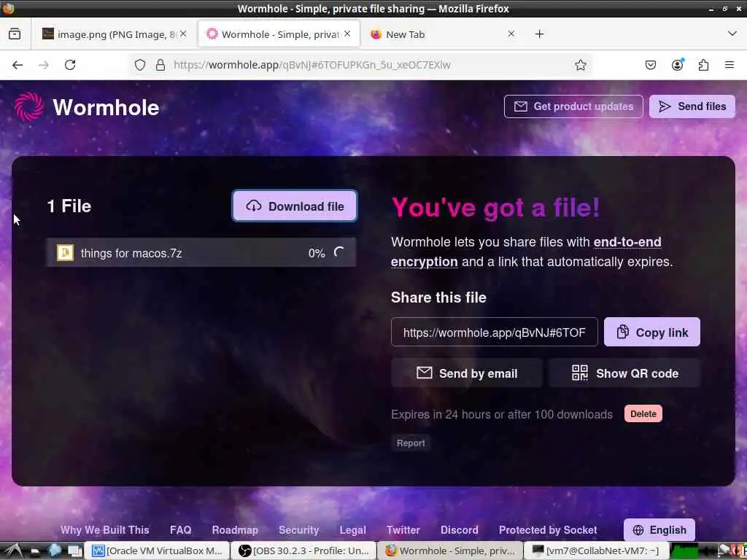Open the desktop start menu icon
The width and height of the screenshot is (747, 560).
pos(13,551)
